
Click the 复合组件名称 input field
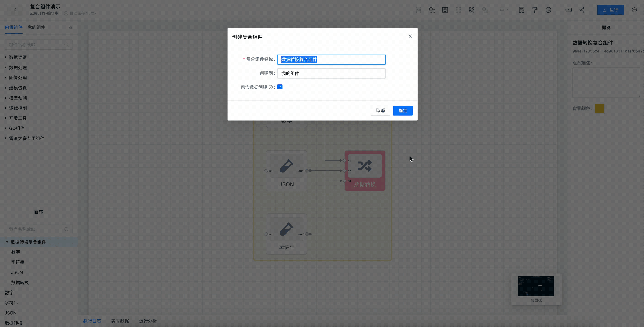pyautogui.click(x=331, y=59)
